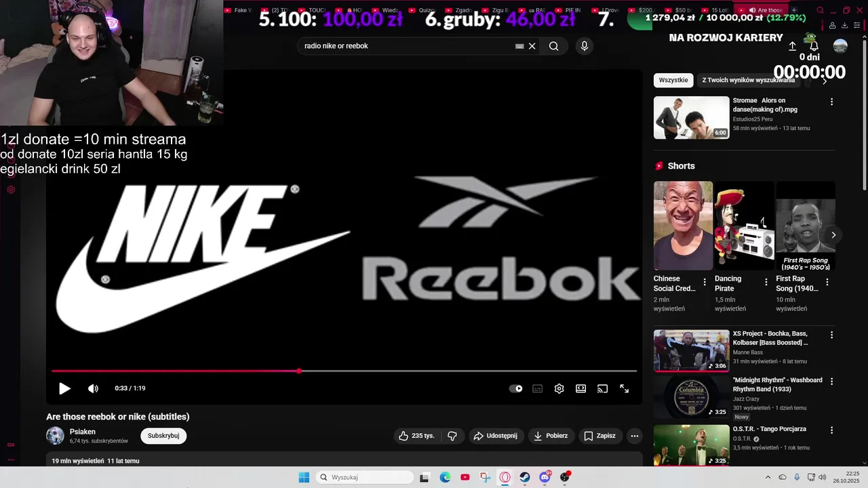
Task: Open Steam from taskbar
Action: coord(525,477)
